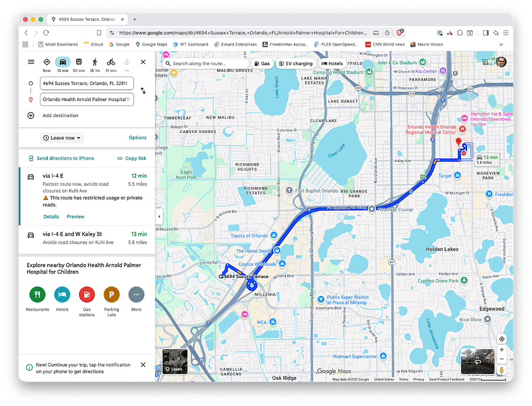Collapse the side panel arrow

pyautogui.click(x=159, y=217)
